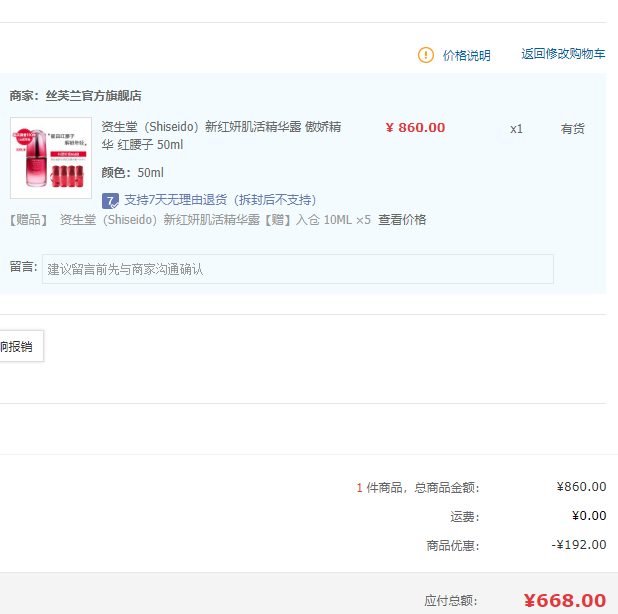
Task: Open the 资生堂 新红妍肌活精华露 product title
Action: coord(221,136)
